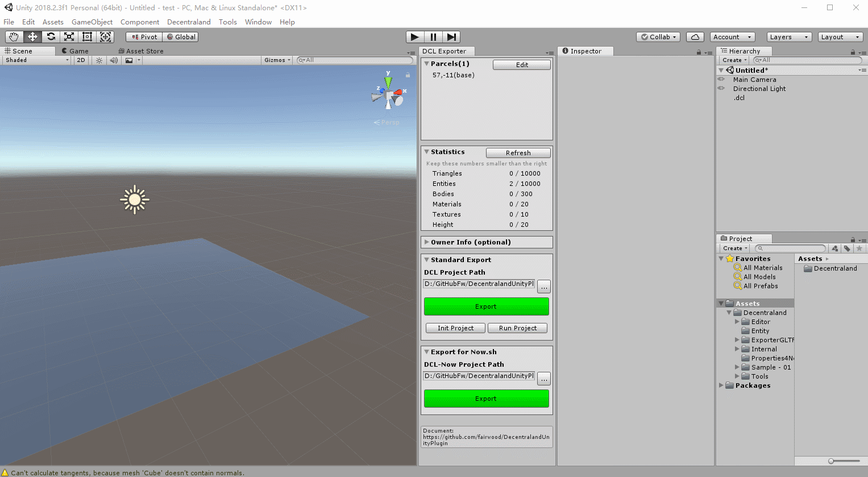Open the Account dropdown
Image resolution: width=868 pixels, height=477 pixels.
point(732,37)
